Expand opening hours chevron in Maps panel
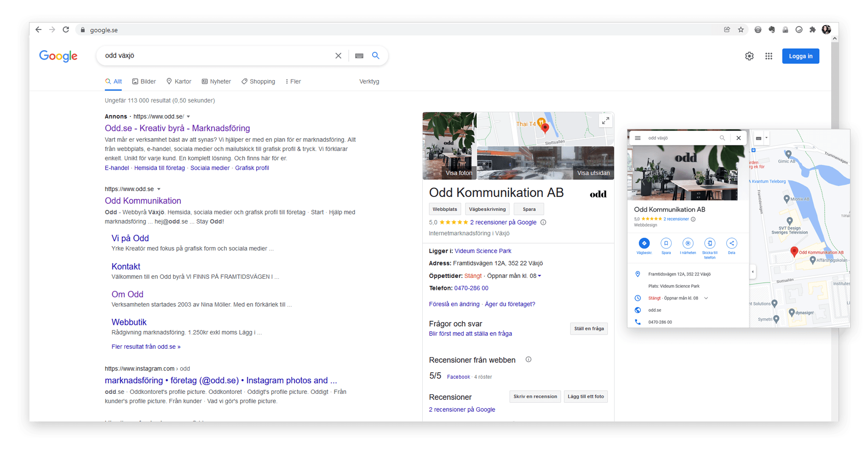The height and width of the screenshot is (450, 868). click(x=706, y=298)
